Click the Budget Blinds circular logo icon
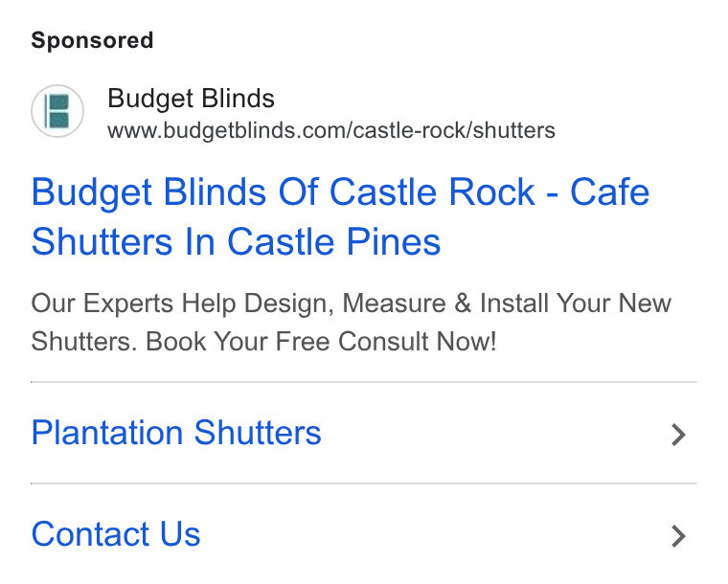 (x=57, y=111)
